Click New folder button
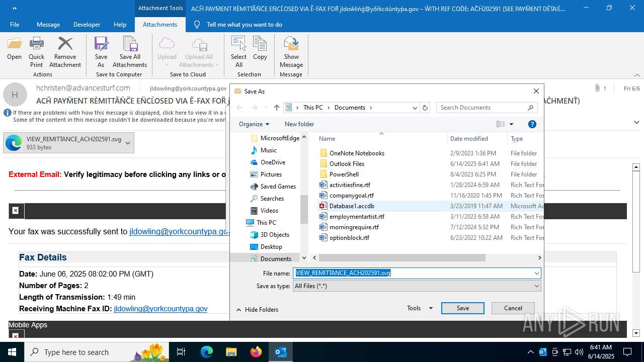 [x=299, y=124]
